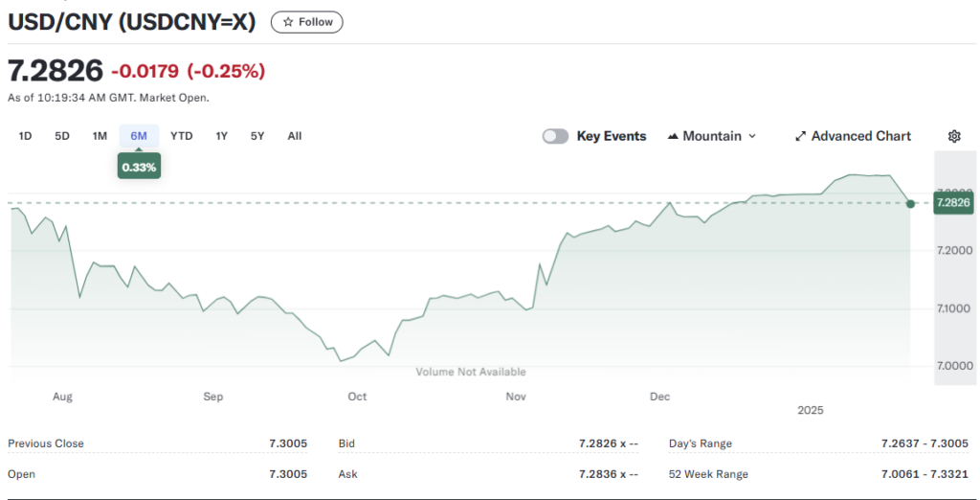
Task: Toggle the Key Events switch
Action: pos(555,136)
